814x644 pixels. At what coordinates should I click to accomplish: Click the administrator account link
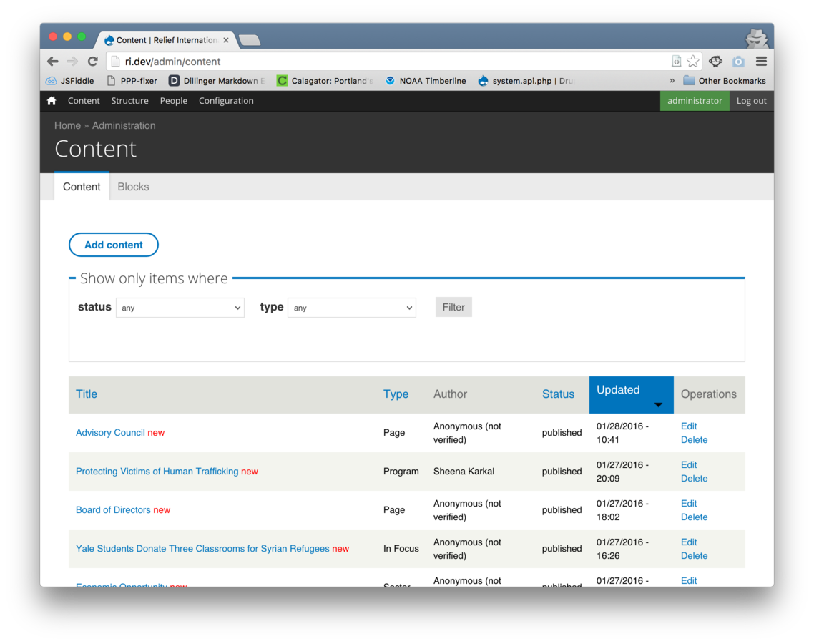[695, 101]
